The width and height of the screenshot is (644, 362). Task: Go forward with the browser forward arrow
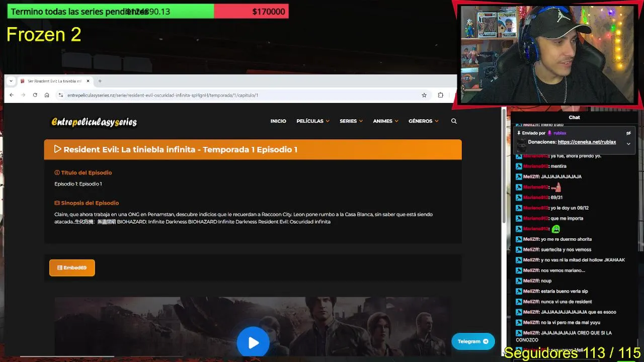click(23, 95)
